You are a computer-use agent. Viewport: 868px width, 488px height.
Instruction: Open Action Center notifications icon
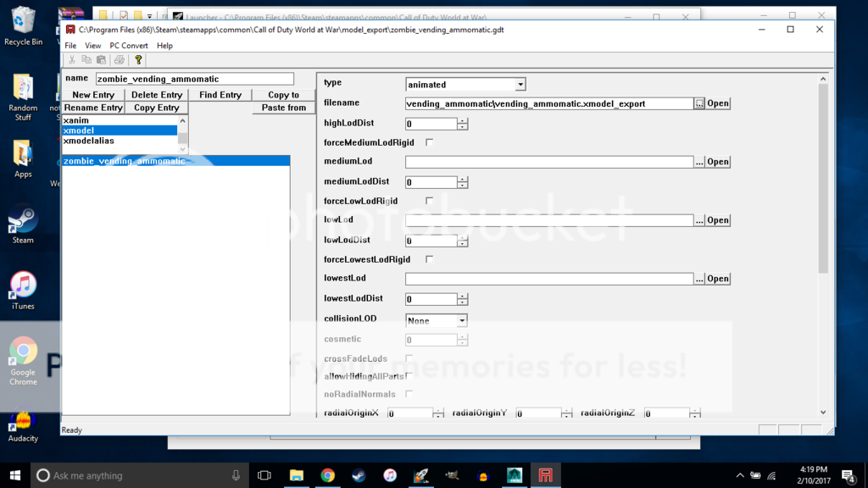[848, 475]
